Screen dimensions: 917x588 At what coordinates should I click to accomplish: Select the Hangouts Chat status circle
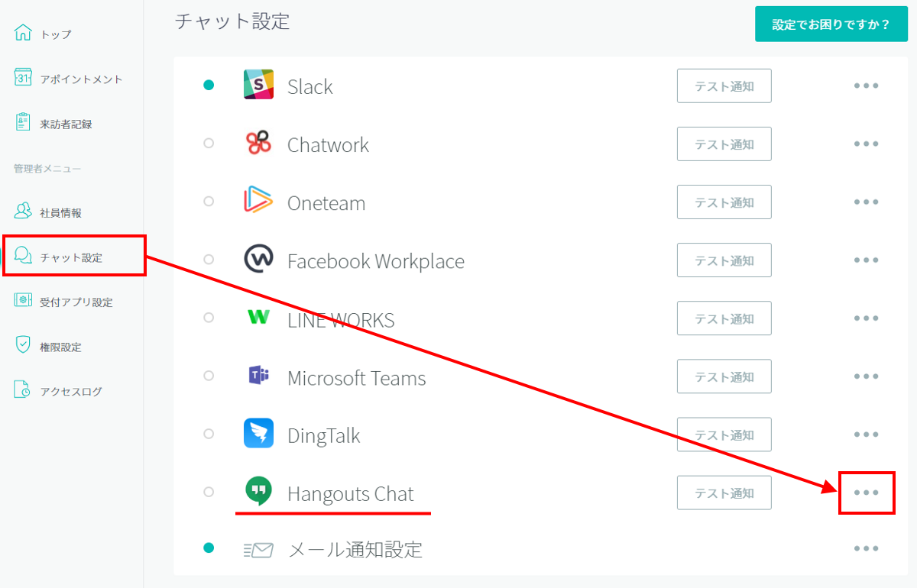209,493
